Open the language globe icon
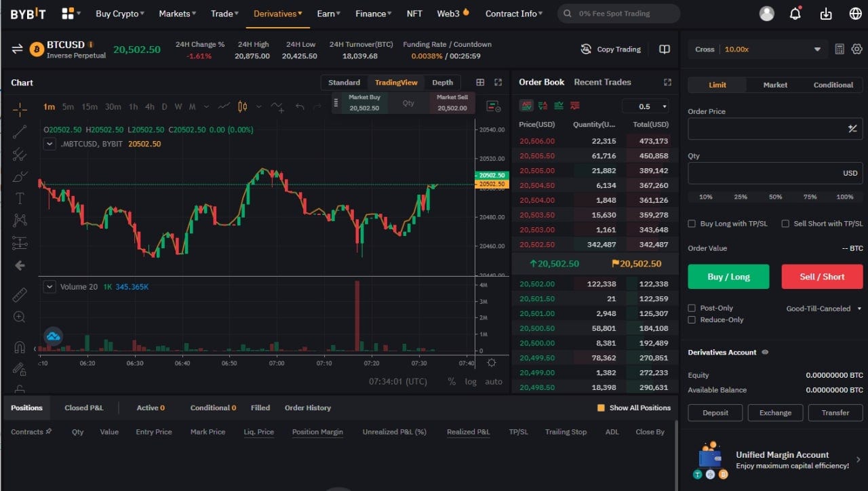 click(x=855, y=14)
